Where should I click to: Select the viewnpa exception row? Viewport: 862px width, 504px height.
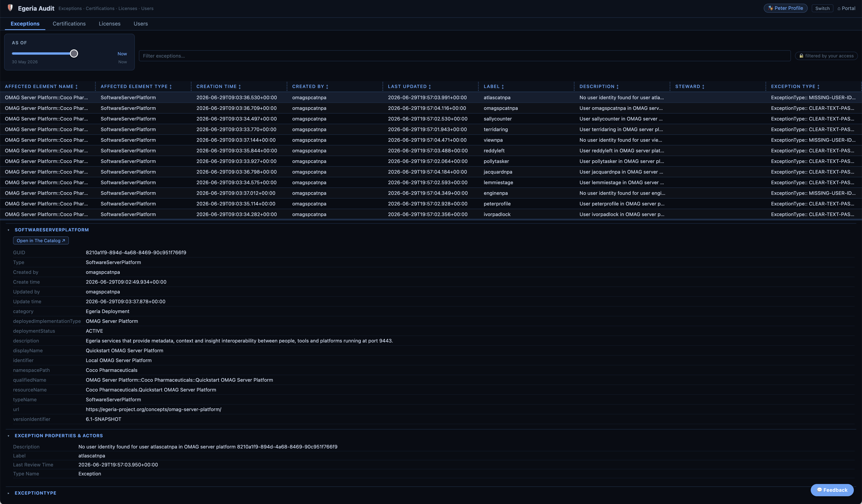click(431, 140)
